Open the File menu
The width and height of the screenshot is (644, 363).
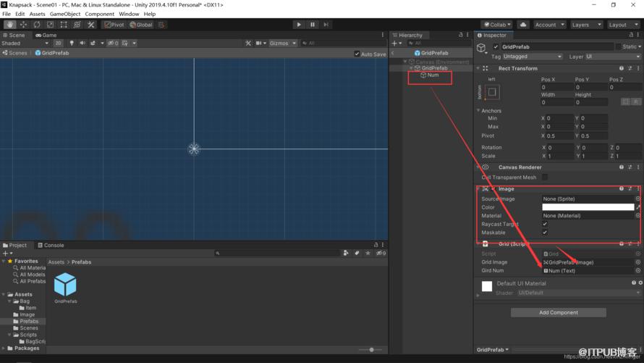[7, 14]
